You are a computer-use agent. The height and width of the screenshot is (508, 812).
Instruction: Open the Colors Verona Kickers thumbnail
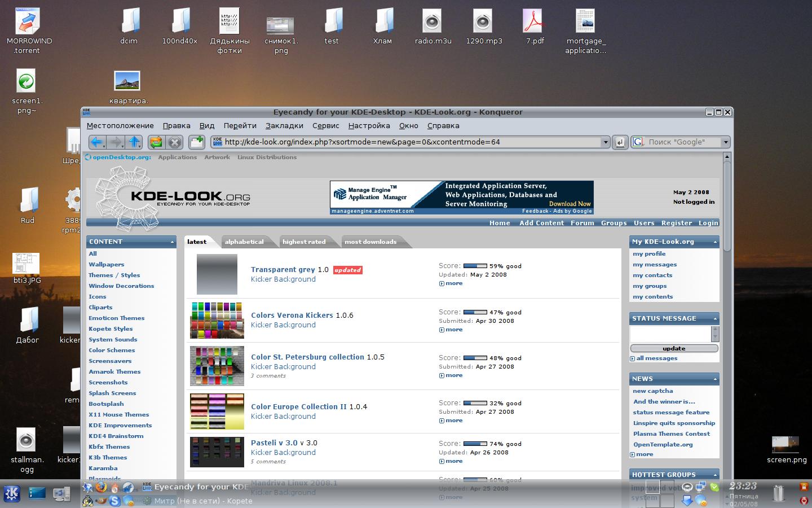coord(217,320)
